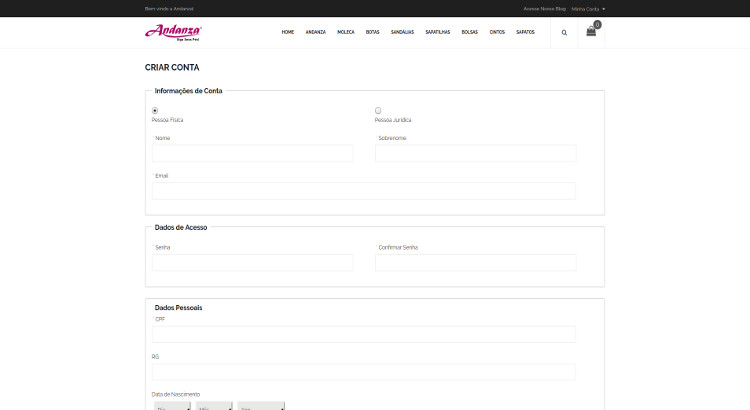Image resolution: width=750 pixels, height=410 pixels.
Task: Focus the RG input field
Action: click(364, 372)
